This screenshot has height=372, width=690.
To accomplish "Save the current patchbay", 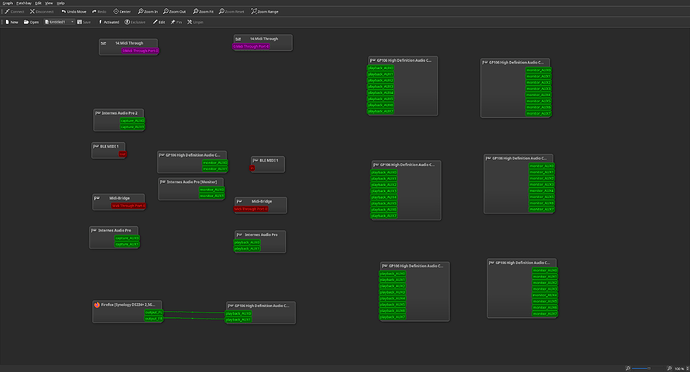I will [84, 22].
